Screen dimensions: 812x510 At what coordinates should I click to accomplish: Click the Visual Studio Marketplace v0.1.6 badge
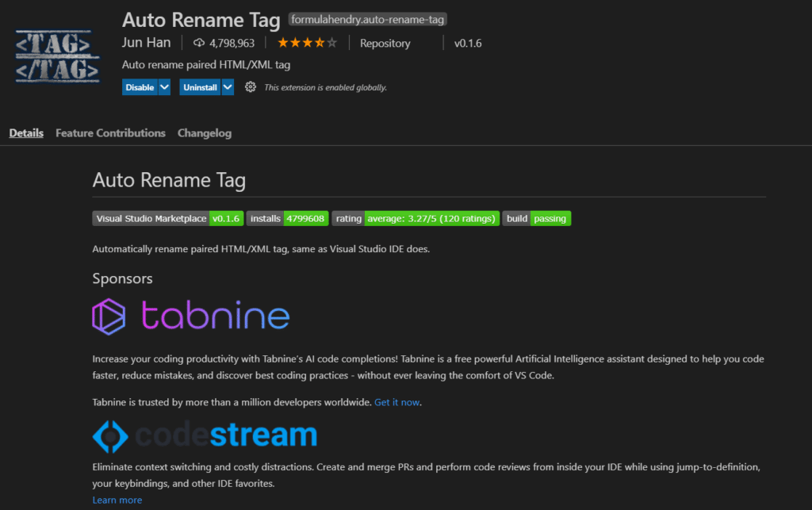click(168, 218)
